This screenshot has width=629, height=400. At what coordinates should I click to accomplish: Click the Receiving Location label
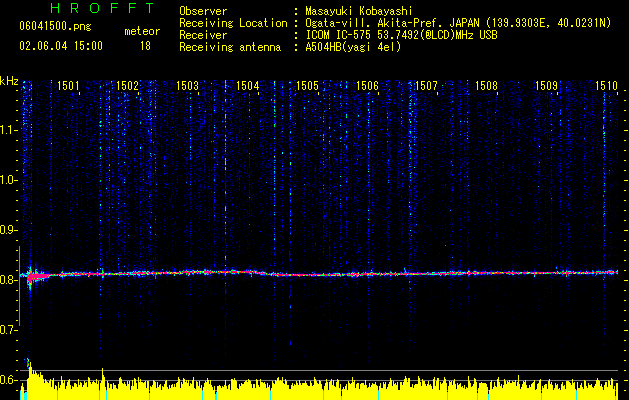pos(233,23)
